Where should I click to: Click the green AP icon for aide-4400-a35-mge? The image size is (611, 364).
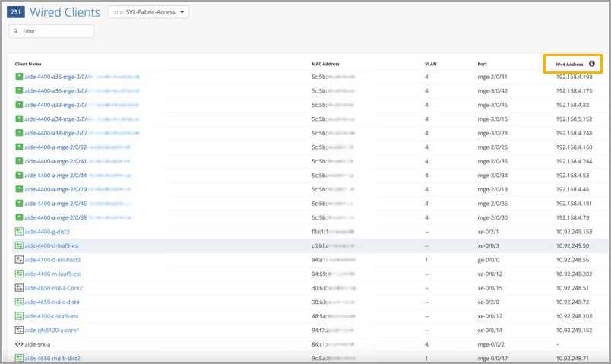tap(19, 78)
